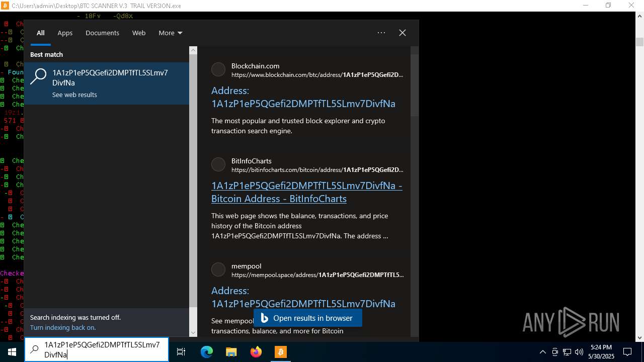Click the BitInfoCharts site name text
This screenshot has width=644, height=362.
[252, 161]
